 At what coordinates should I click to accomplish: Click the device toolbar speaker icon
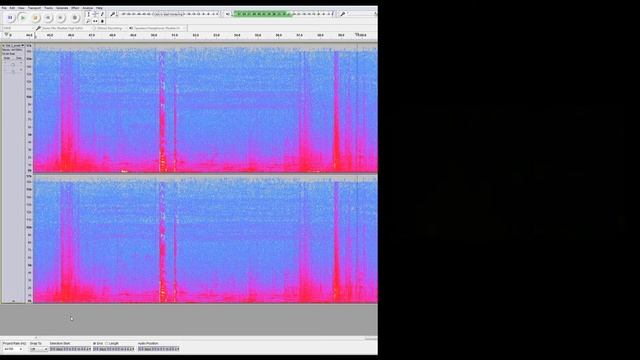click(131, 28)
